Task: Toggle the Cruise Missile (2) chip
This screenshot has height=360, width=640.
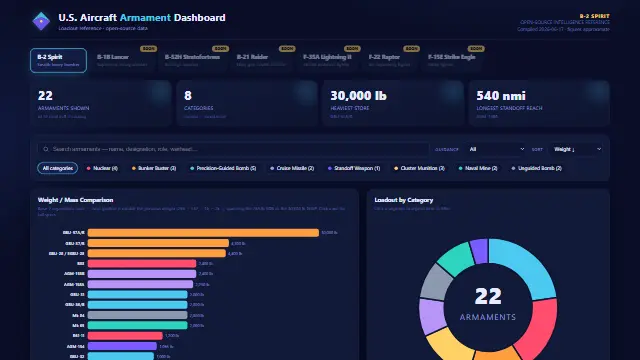Action: tap(292, 168)
